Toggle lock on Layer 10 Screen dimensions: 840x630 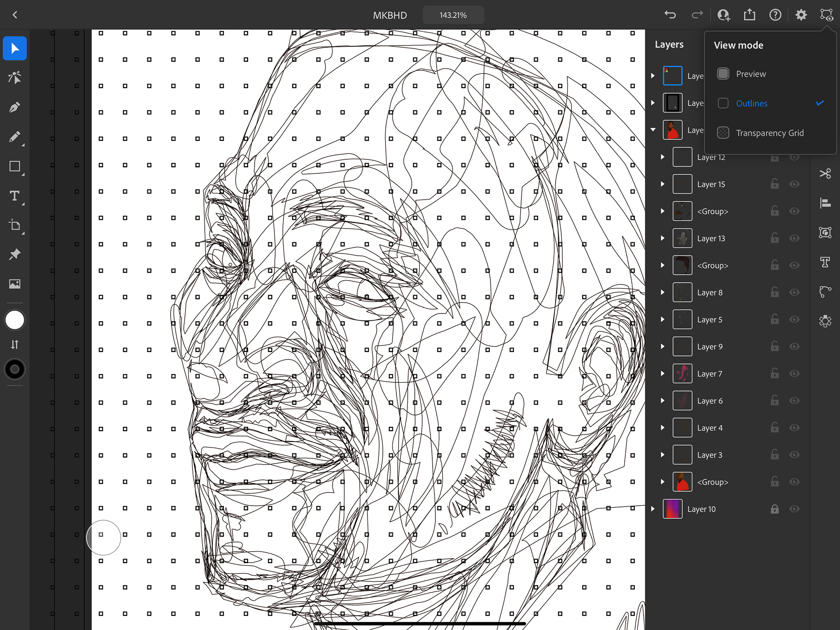click(774, 509)
